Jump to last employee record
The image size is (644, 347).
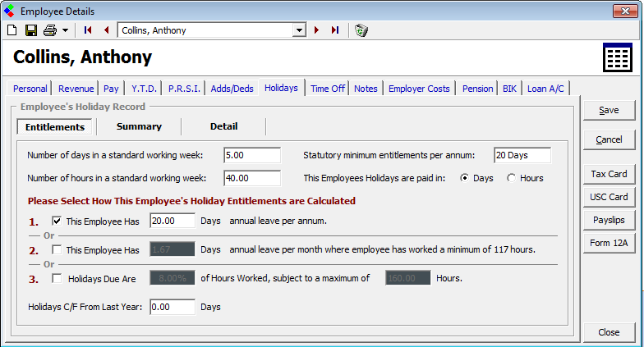334,30
